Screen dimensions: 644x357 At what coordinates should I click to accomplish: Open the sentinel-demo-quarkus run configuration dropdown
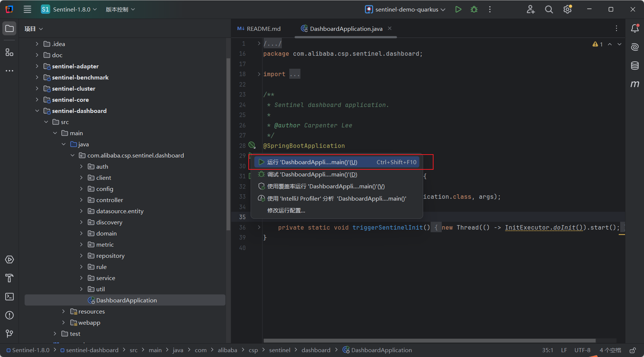[x=405, y=10]
